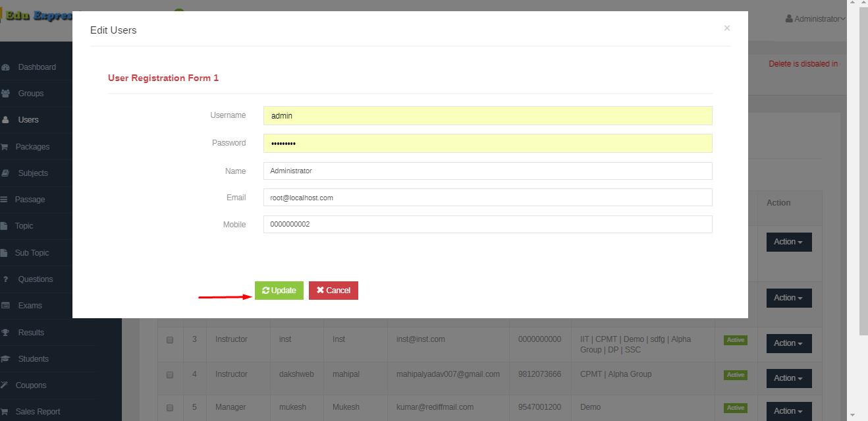Click the Packages cart icon in sidebar
The height and width of the screenshot is (421, 868).
5,147
